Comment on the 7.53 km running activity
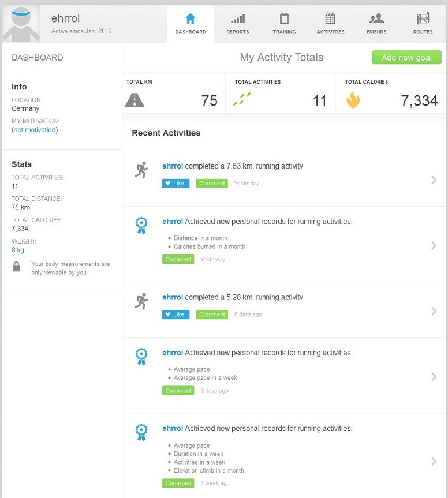 tap(212, 184)
